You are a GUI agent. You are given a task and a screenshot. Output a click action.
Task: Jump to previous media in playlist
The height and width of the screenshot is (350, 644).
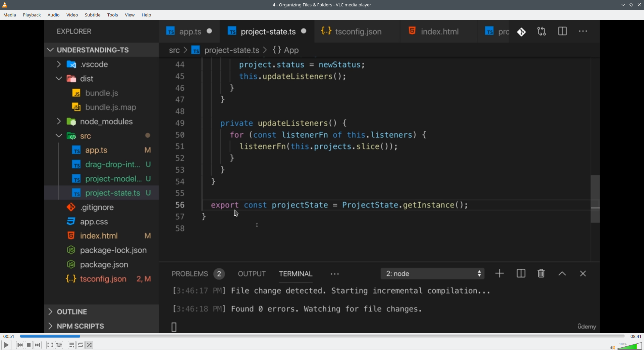coord(20,345)
